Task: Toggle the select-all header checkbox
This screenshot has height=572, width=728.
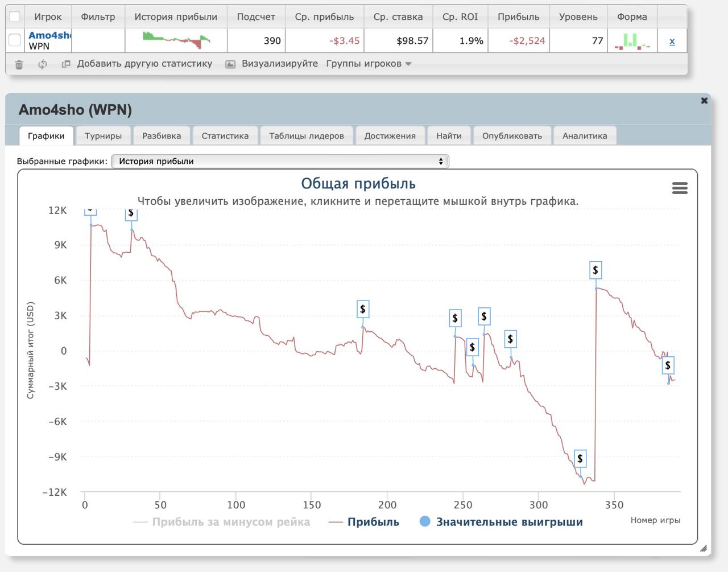Action: (15, 17)
